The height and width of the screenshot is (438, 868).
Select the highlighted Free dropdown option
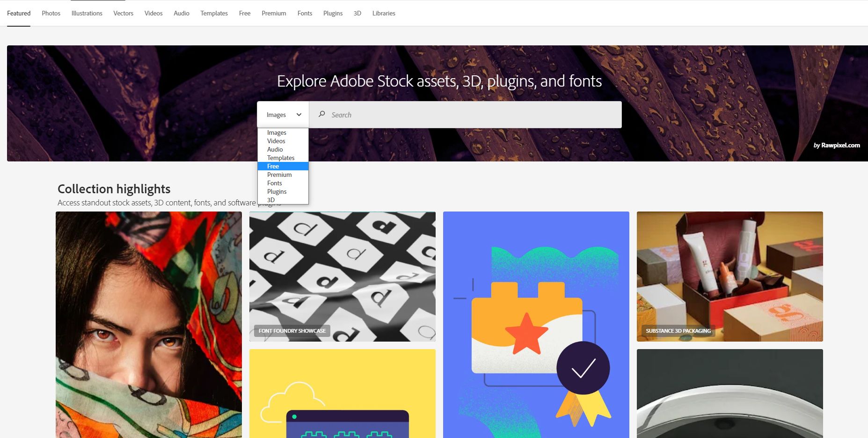283,166
